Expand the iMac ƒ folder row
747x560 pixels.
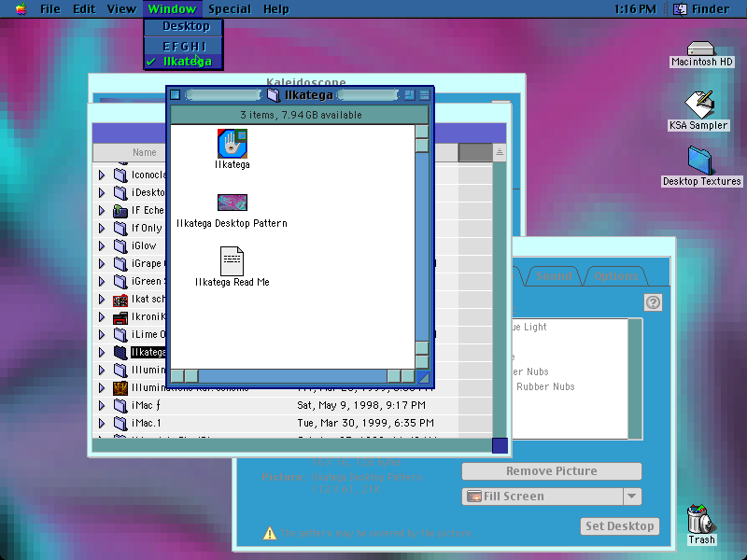point(102,406)
